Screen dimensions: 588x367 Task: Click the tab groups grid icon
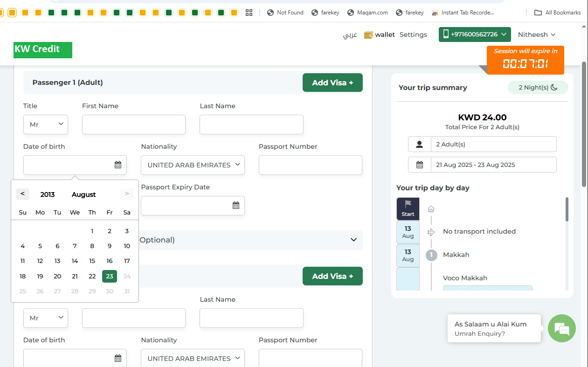[249, 13]
